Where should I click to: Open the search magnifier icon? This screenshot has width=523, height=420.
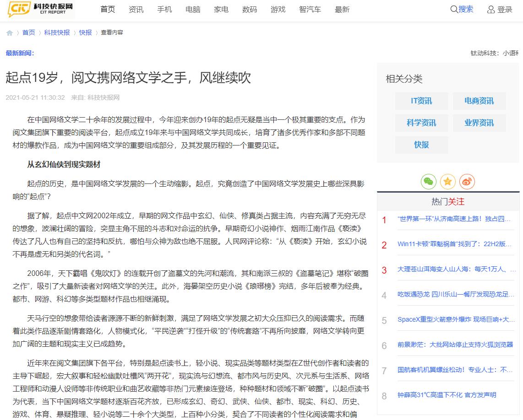tap(454, 9)
